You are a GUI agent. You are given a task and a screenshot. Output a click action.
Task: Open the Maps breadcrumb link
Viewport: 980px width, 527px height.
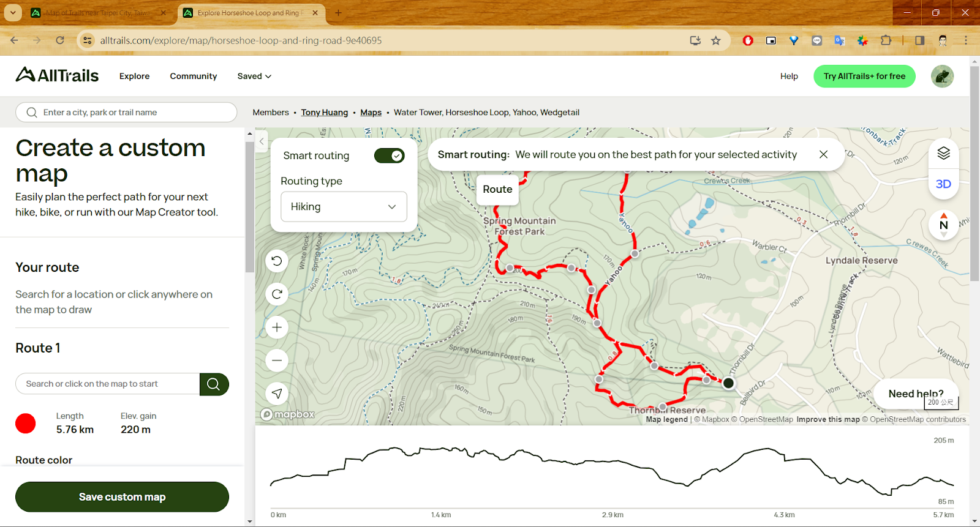point(371,113)
